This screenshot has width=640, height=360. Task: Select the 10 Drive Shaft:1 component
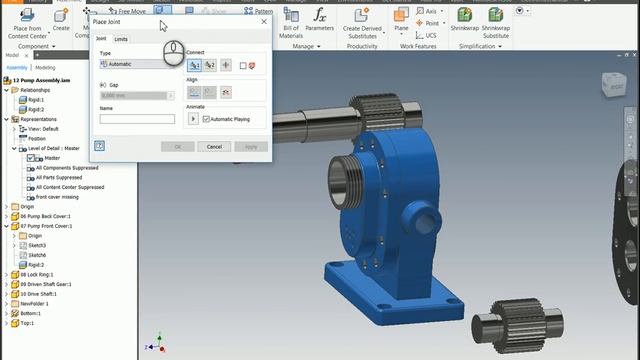click(38, 294)
